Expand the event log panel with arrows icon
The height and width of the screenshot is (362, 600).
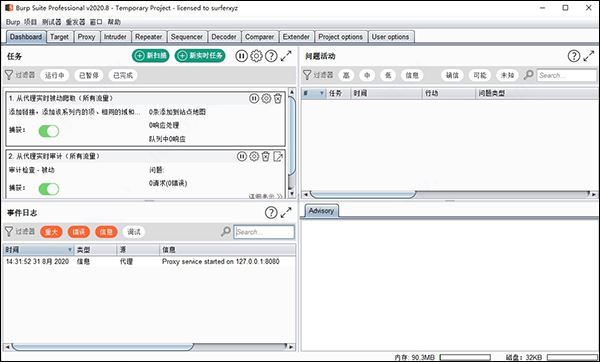(x=286, y=213)
